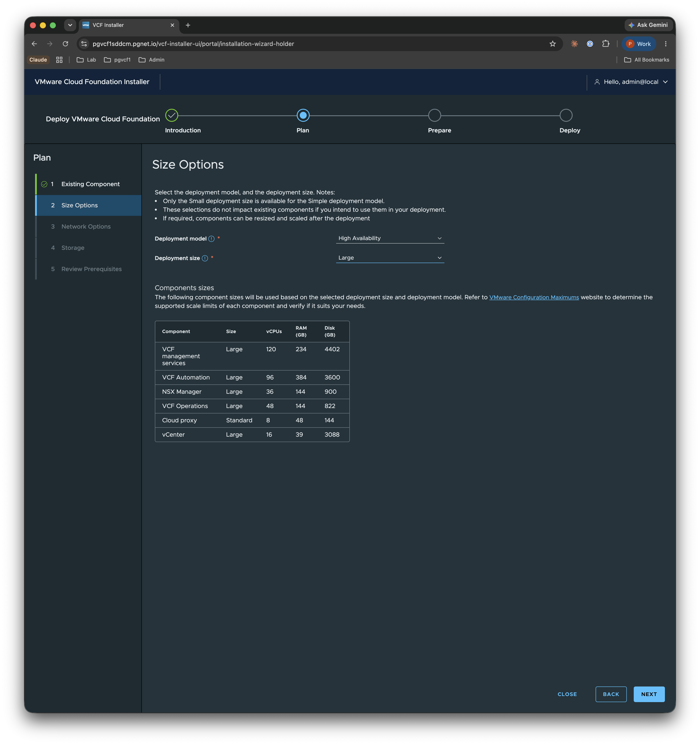Open a new browser tab
Screen dimensions: 700x745
[188, 25]
